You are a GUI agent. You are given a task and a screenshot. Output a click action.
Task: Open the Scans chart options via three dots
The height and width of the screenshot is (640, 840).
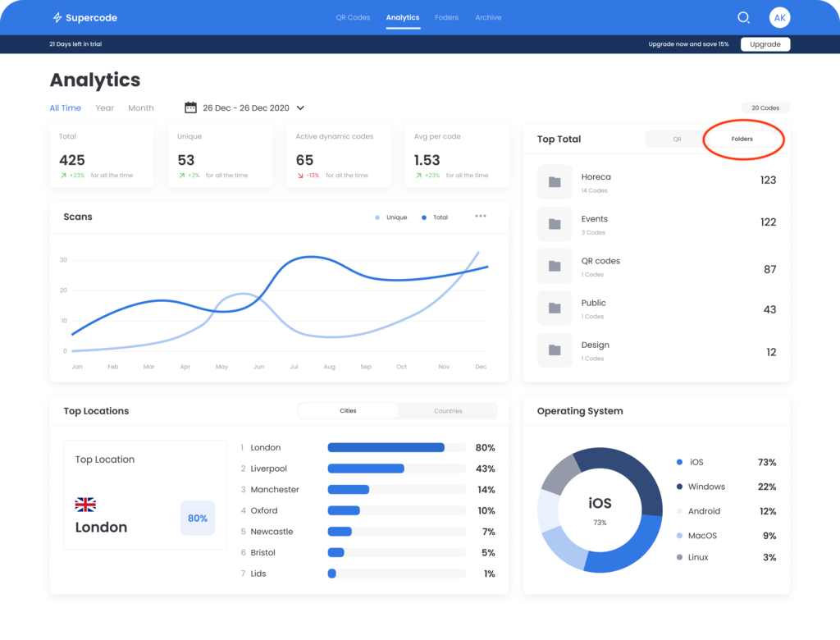point(480,217)
